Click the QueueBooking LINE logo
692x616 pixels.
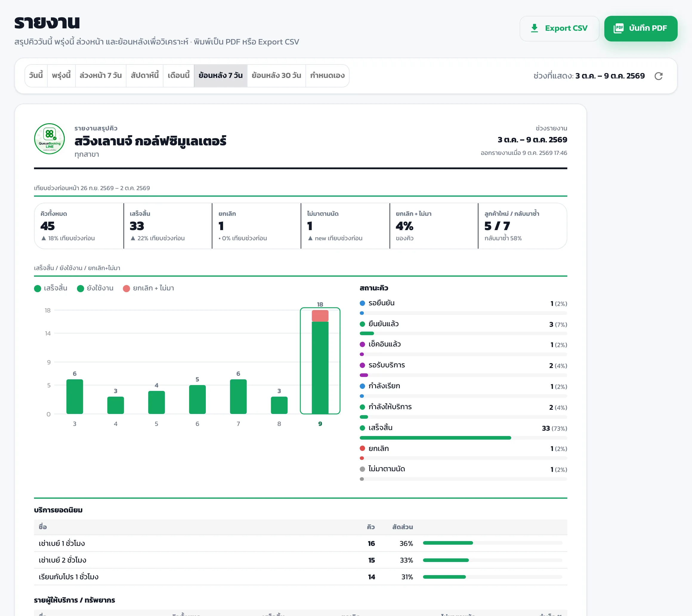coord(50,138)
